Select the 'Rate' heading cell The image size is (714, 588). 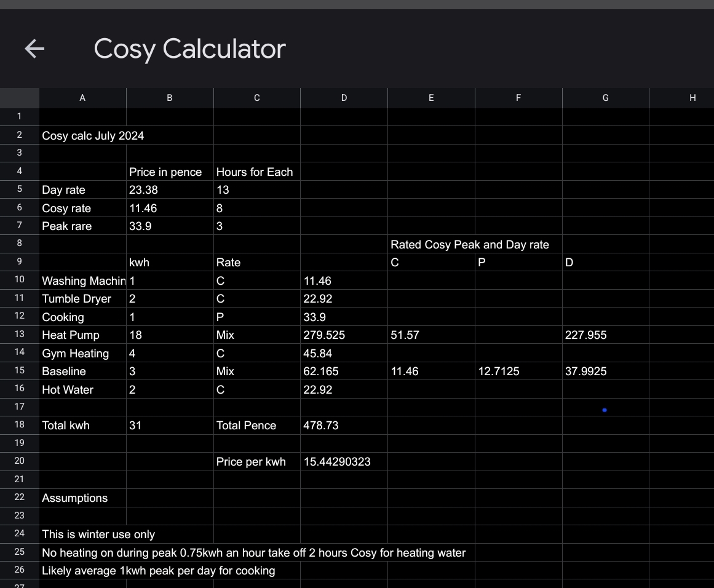tap(257, 263)
